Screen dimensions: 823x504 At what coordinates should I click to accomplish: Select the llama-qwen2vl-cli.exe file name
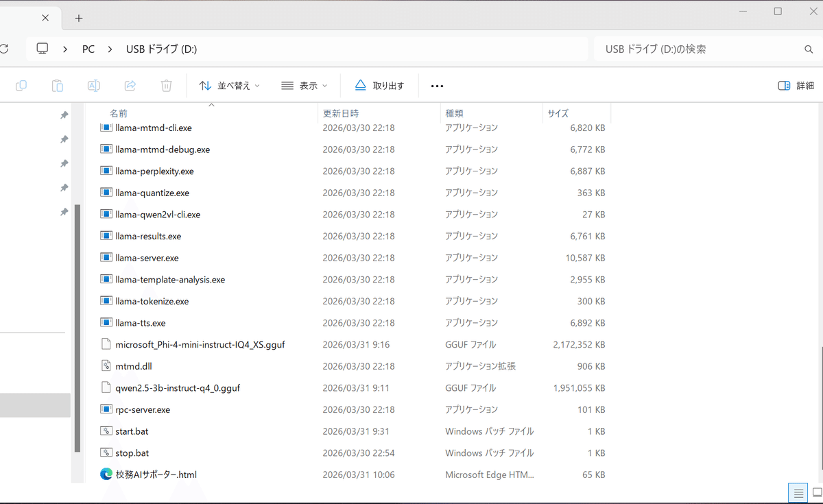click(158, 215)
